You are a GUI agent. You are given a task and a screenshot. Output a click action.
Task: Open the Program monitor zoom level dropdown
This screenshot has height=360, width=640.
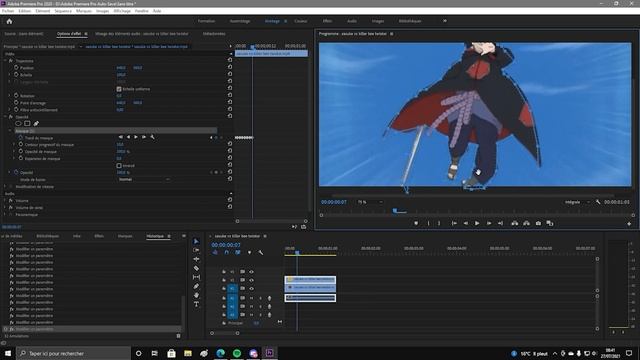tap(369, 202)
